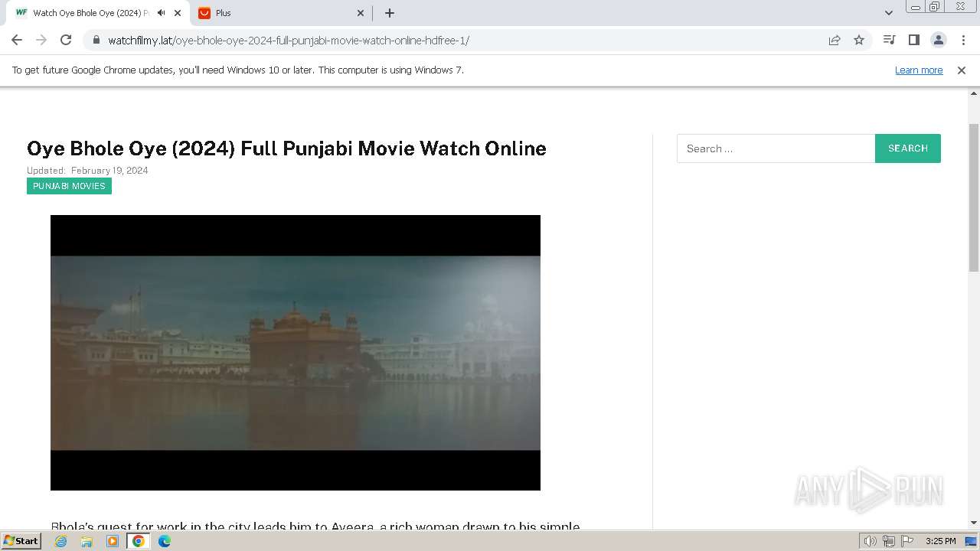
Task: Click the Chrome taskbar icon
Action: tap(139, 541)
